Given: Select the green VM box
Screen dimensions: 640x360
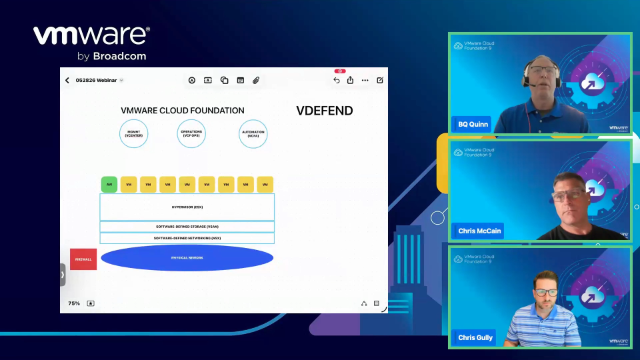Looking at the screenshot, I should pos(109,184).
